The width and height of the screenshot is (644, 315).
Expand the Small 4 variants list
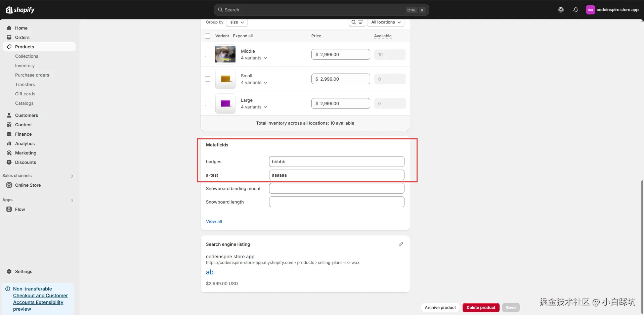pos(254,83)
